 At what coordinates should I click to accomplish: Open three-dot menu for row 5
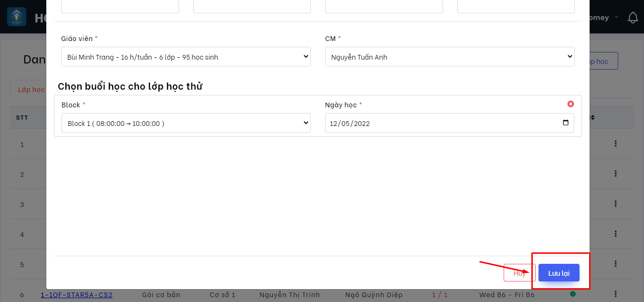pos(615,264)
